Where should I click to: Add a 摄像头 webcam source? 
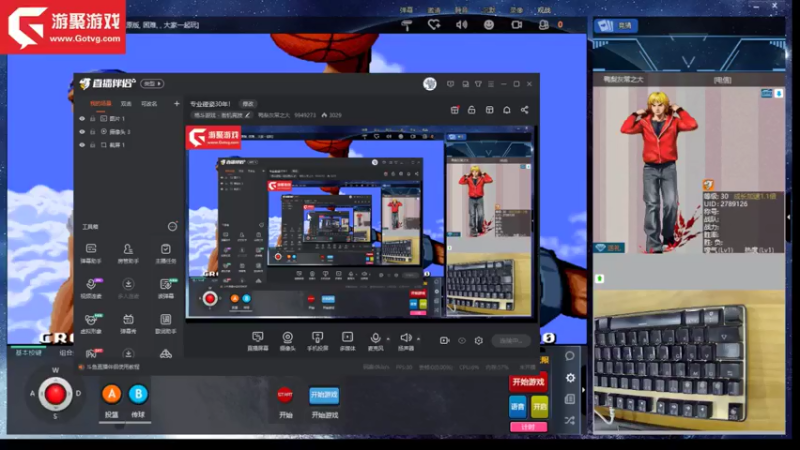pos(288,341)
